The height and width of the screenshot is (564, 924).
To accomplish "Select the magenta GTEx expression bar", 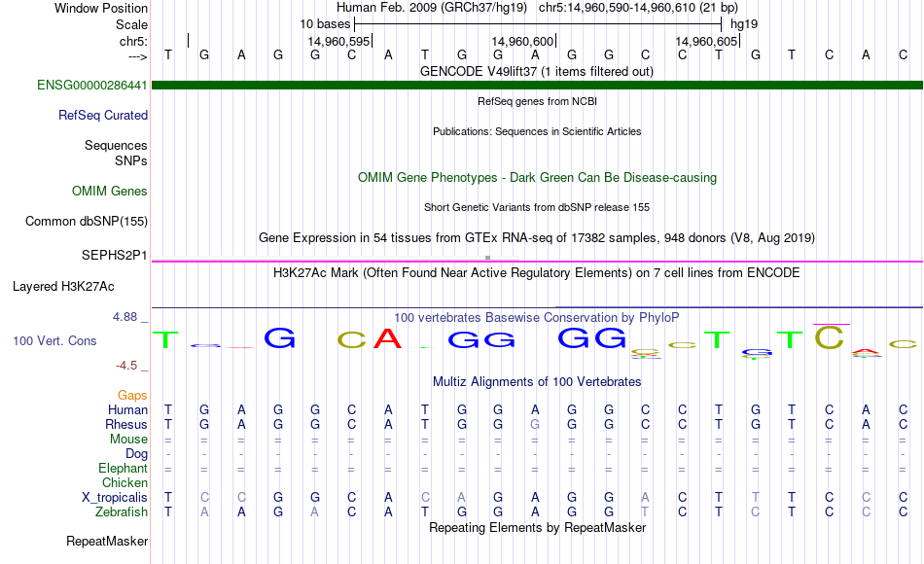I will click(538, 261).
